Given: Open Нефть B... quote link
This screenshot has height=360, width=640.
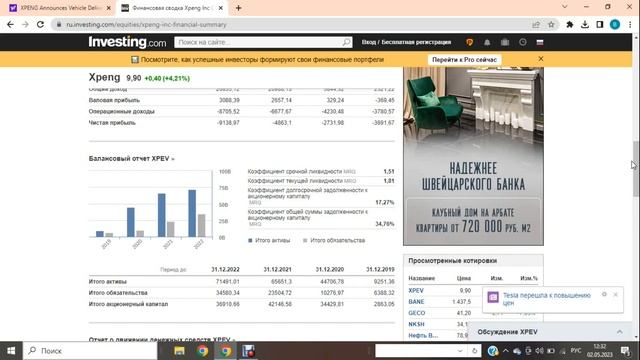Looking at the screenshot, I should point(423,336).
